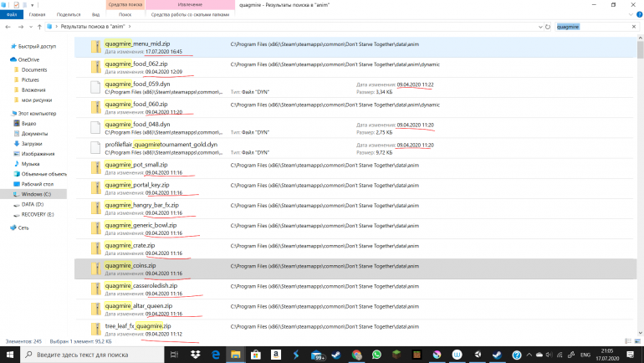The height and width of the screenshot is (363, 644).
Task: Click the Back navigation arrow
Action: pos(8,27)
